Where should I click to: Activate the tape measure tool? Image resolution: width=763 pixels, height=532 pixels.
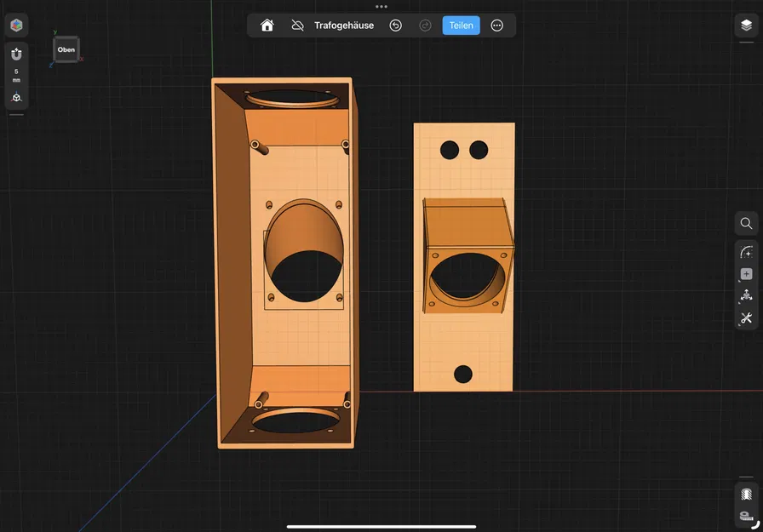(746, 516)
